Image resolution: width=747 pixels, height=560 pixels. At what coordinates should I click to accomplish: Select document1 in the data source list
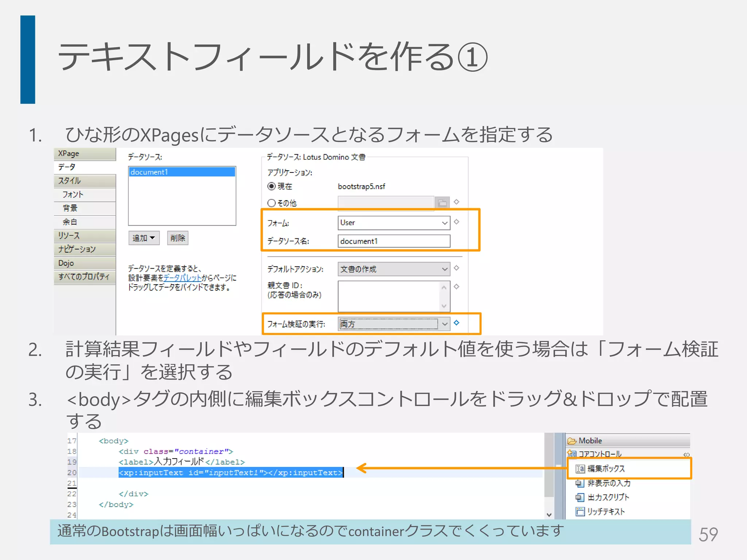click(182, 172)
